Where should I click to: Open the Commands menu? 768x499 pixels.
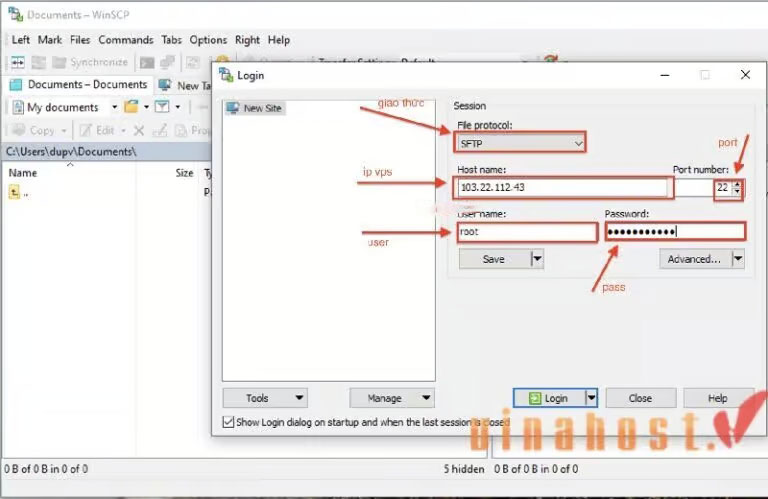(x=126, y=40)
